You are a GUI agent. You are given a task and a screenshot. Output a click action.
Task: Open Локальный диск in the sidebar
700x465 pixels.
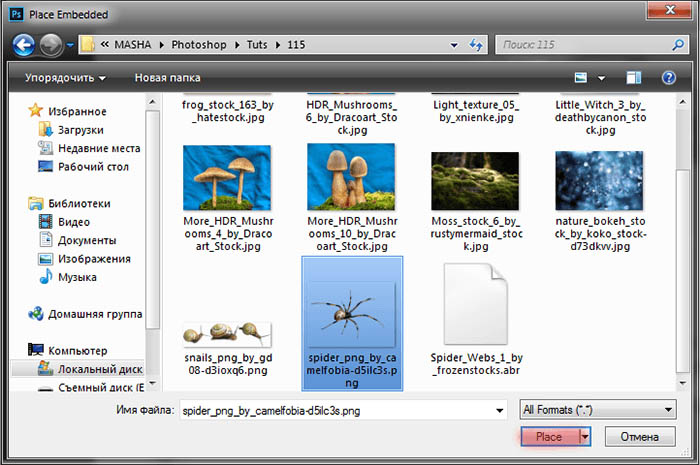click(100, 369)
